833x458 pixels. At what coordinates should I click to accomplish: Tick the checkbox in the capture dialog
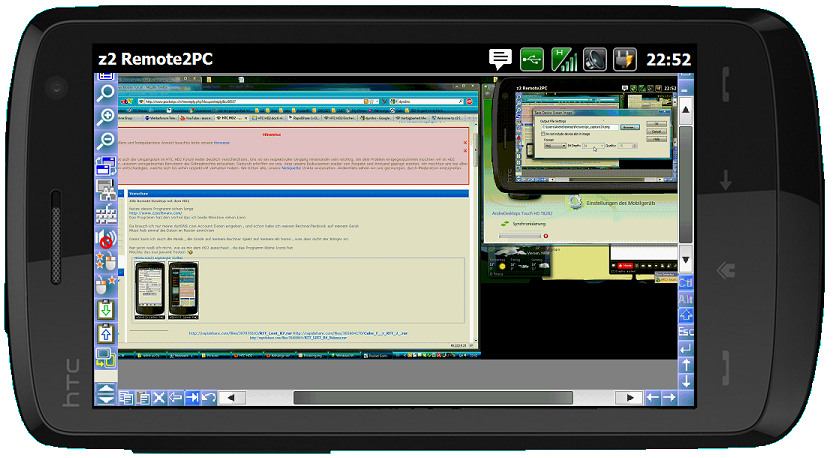pos(543,134)
